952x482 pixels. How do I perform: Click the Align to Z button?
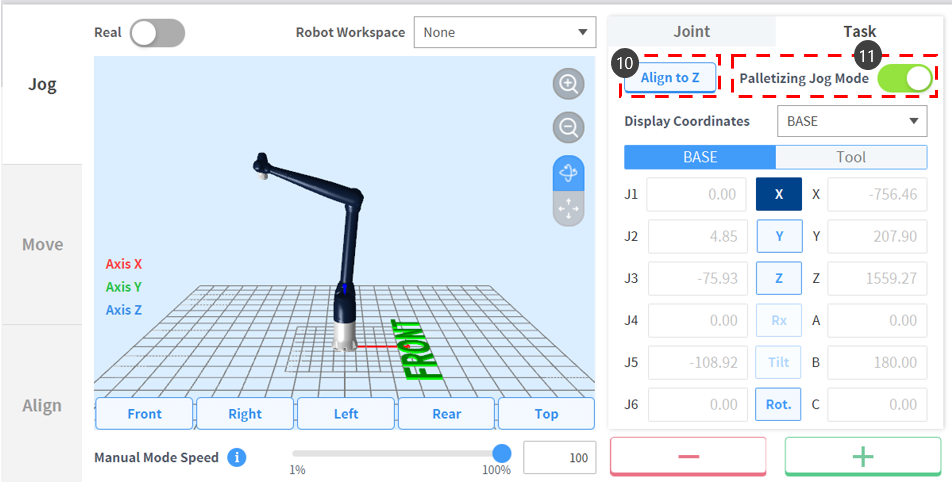click(670, 77)
